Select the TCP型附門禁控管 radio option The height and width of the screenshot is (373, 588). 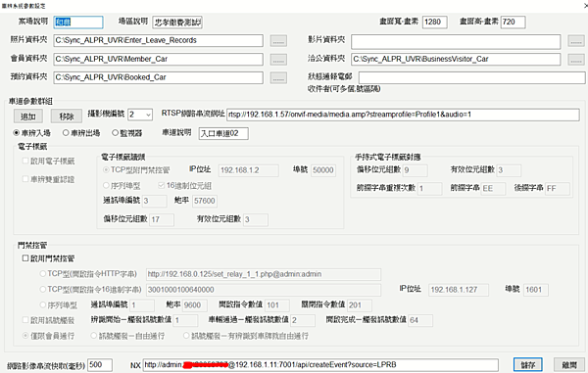[x=136, y=170]
